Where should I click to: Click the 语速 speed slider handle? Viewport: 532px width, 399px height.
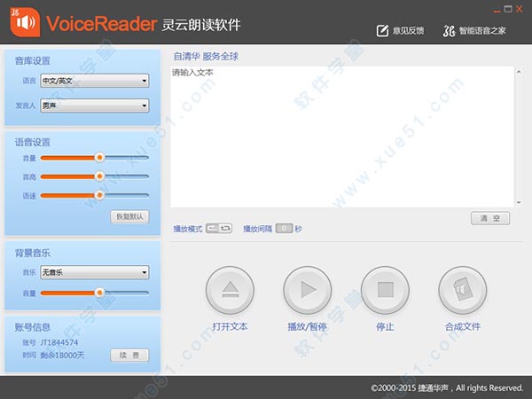click(x=99, y=195)
